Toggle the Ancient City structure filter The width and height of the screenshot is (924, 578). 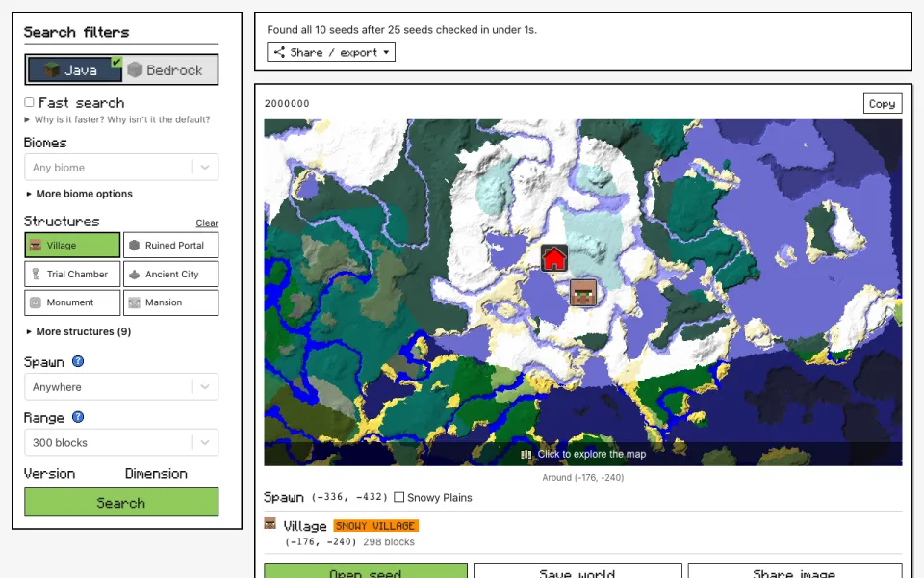[171, 274]
